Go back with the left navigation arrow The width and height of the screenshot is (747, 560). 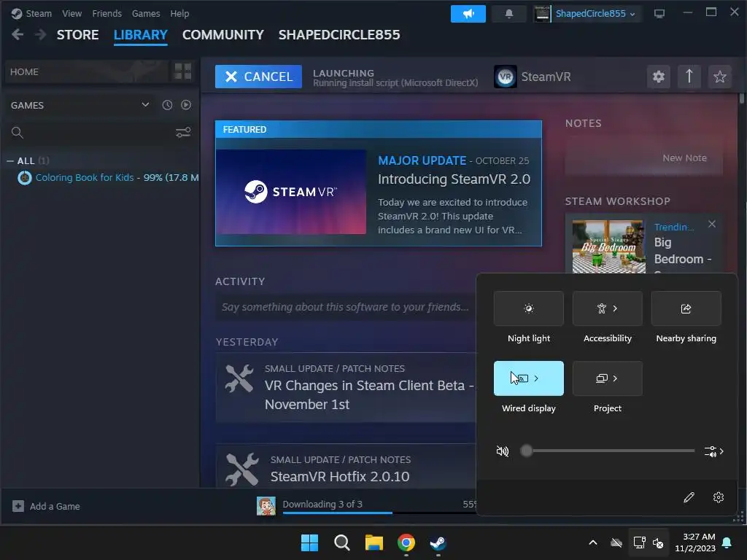[x=18, y=35]
